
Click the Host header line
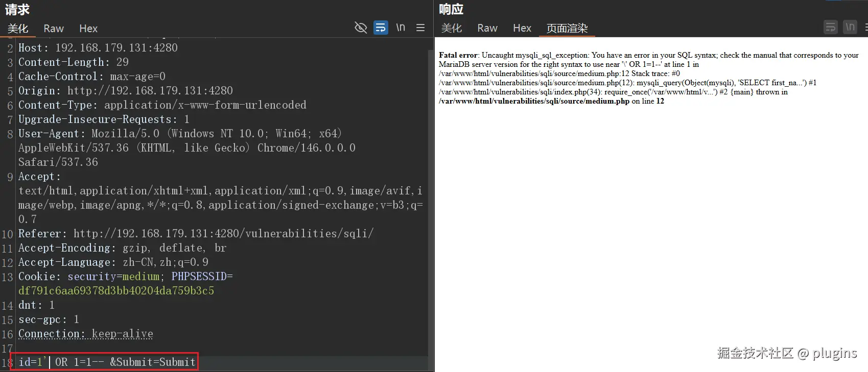coord(98,48)
